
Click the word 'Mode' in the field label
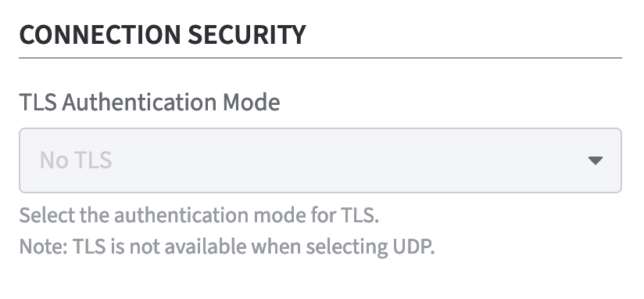[252, 102]
